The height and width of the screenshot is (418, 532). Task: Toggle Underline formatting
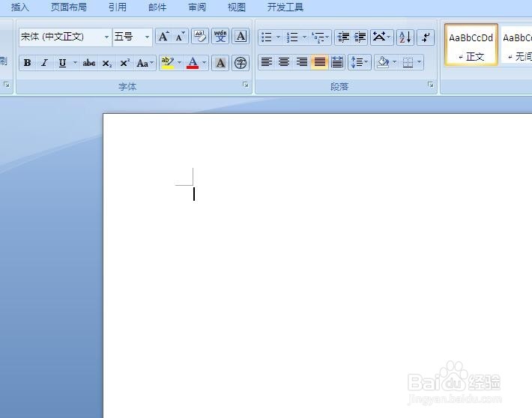click(x=62, y=63)
